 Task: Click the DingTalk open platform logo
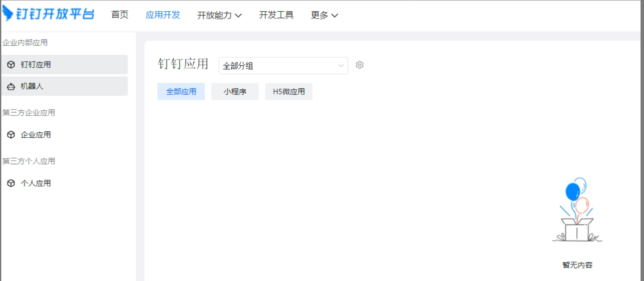coord(48,13)
